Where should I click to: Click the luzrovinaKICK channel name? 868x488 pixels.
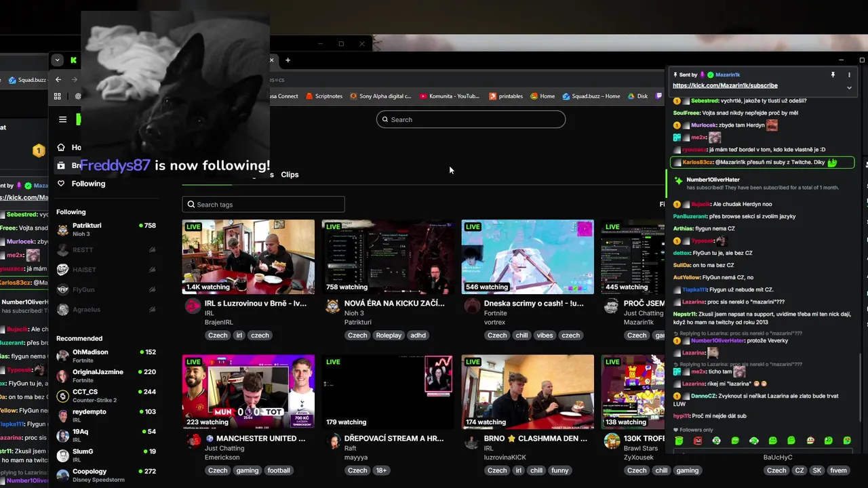pos(505,457)
